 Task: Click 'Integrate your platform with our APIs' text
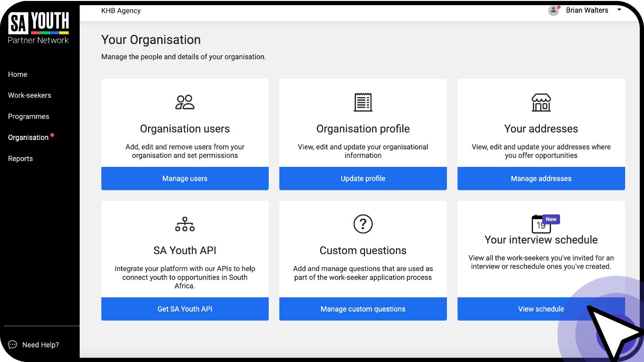[185, 277]
